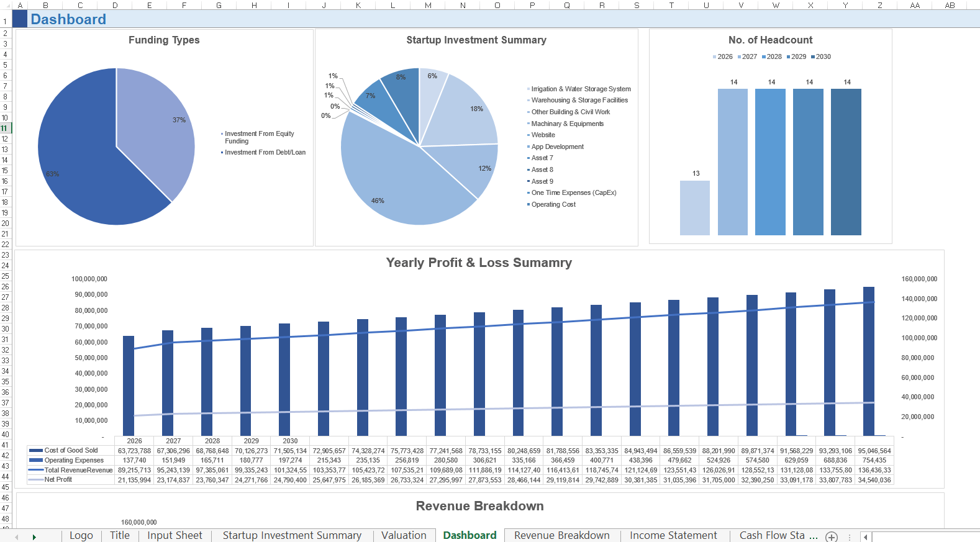Switch to the Valuation tab
The width and height of the screenshot is (980, 542).
point(404,536)
